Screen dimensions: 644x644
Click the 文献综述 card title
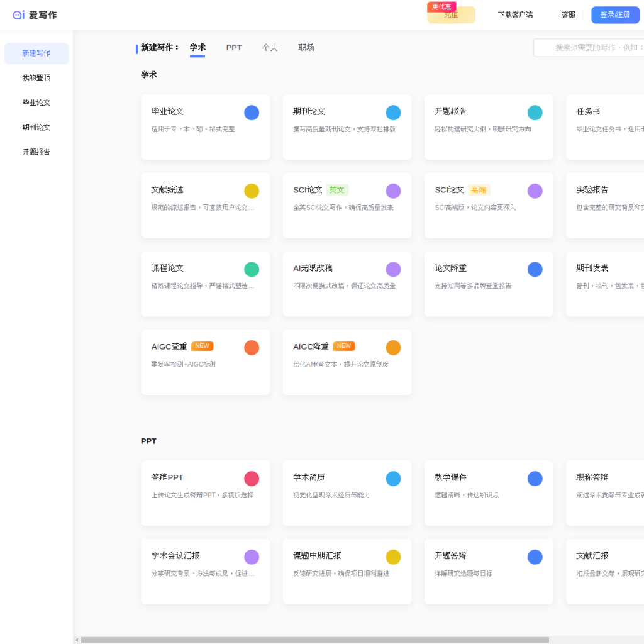167,190
